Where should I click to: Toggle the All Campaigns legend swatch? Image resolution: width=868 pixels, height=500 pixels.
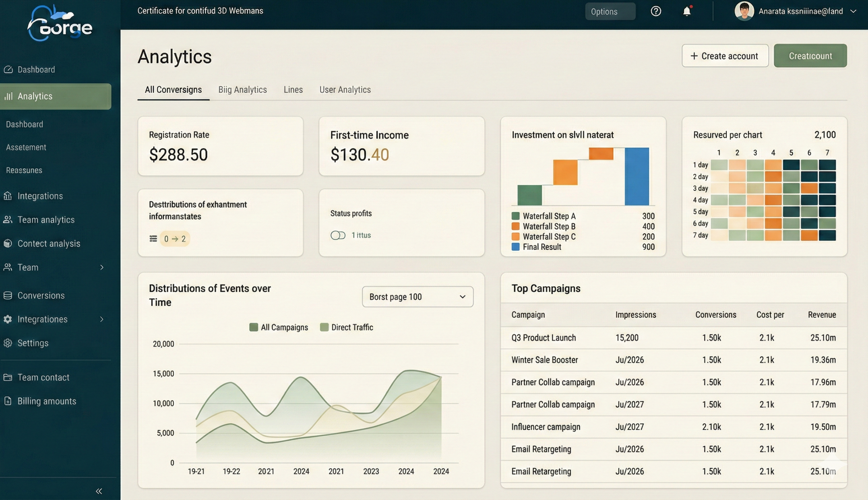tap(253, 327)
